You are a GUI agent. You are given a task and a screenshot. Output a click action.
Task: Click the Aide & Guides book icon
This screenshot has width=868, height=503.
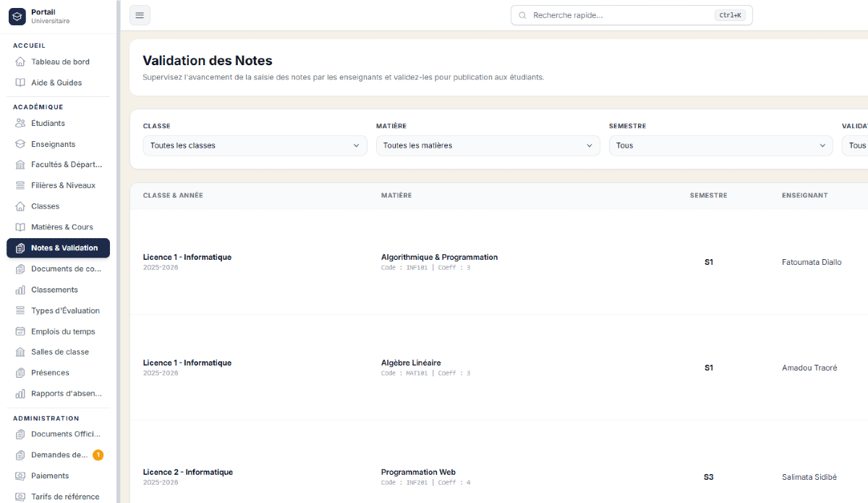tap(20, 83)
